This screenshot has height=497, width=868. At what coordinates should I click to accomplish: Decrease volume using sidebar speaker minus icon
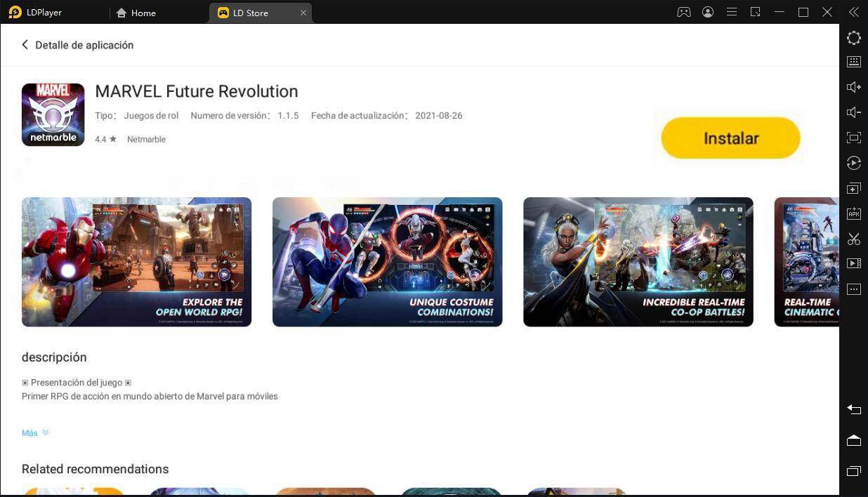854,112
